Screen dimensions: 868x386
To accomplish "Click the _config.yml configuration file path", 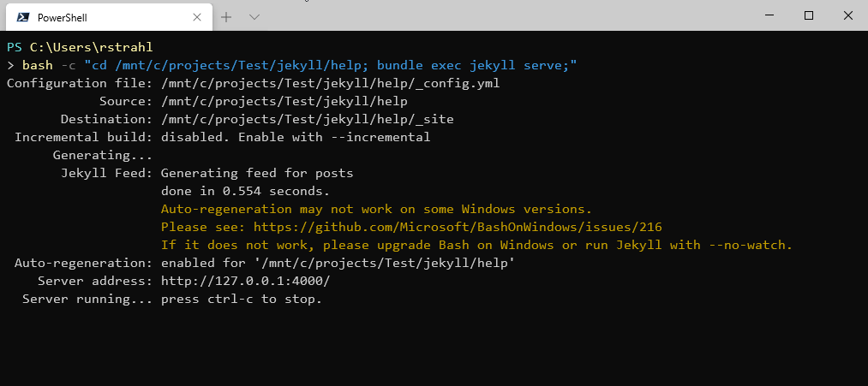I will coord(330,83).
